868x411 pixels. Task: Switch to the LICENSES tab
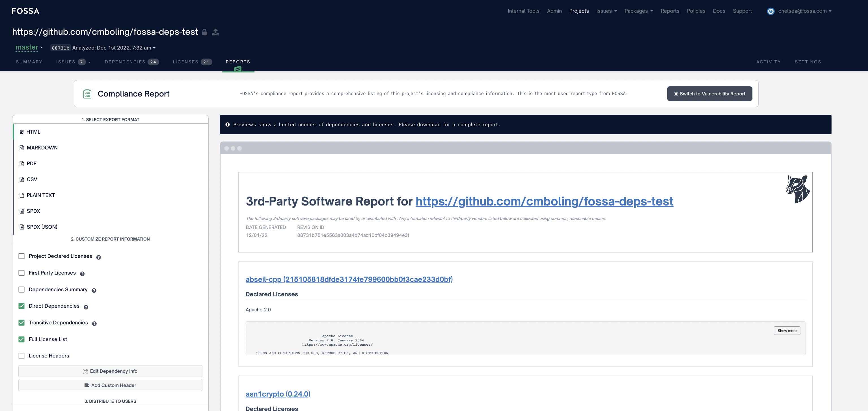coord(192,62)
